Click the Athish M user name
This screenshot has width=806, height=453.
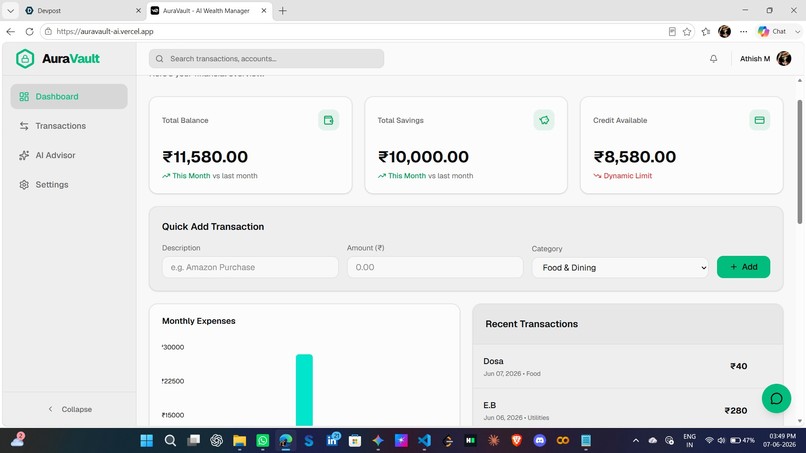click(755, 59)
